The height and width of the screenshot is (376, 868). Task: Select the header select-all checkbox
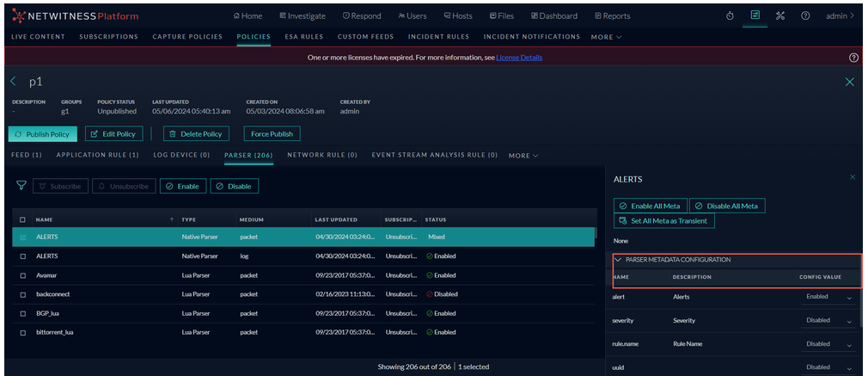pos(22,219)
